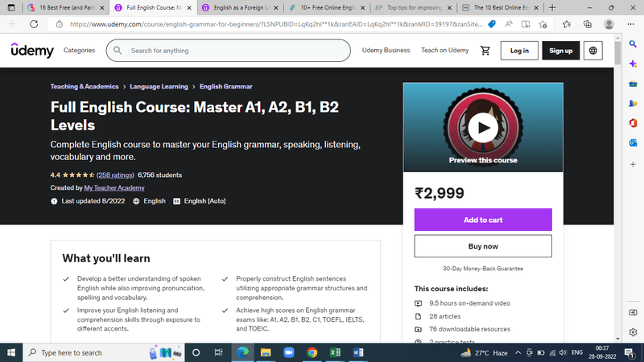Open File Explorer from taskbar
Image resolution: width=644 pixels, height=362 pixels.
tap(266, 352)
